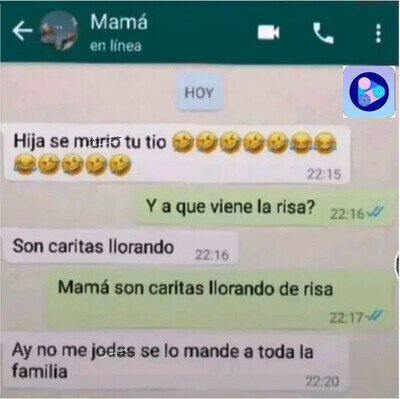The width and height of the screenshot is (400, 399).
Task: Tap the emoji row on second line
Action: (x=73, y=164)
